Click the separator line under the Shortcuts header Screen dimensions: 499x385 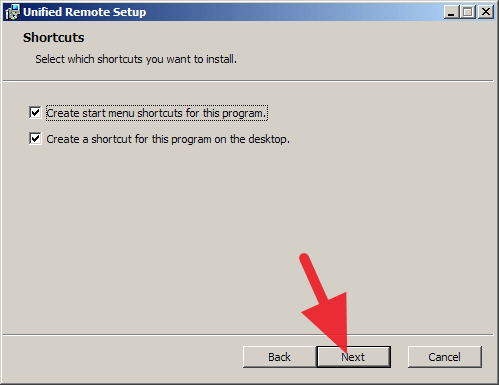pyautogui.click(x=248, y=81)
